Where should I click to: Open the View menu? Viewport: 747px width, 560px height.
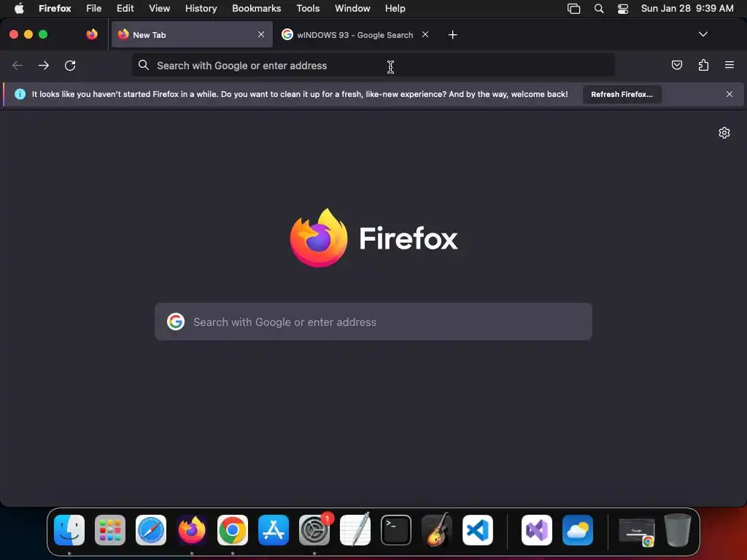click(x=159, y=9)
